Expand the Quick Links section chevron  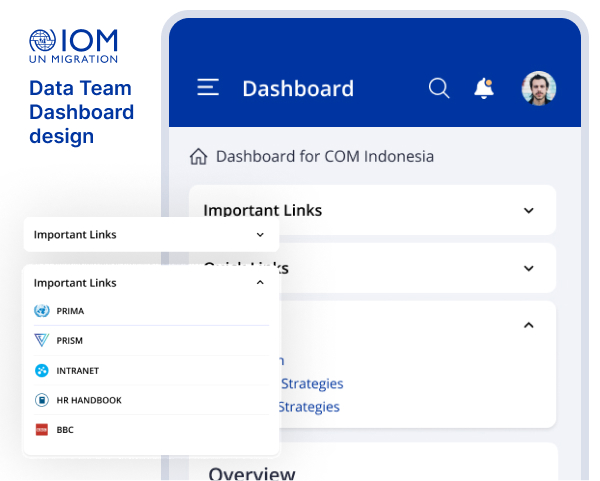529,268
